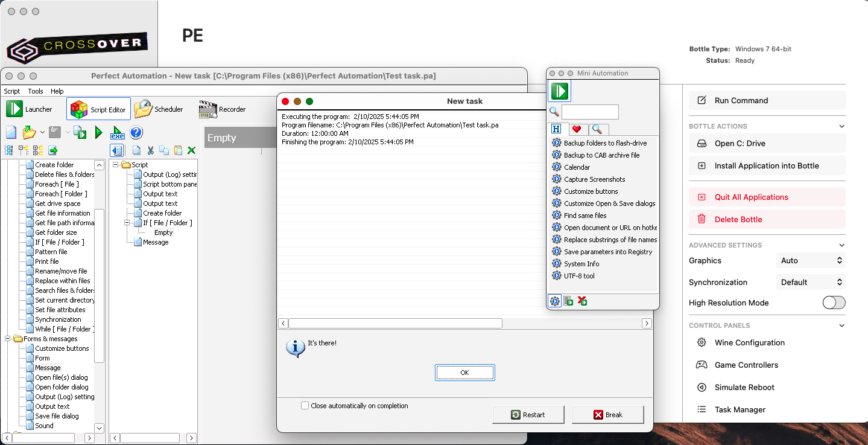Click the green play icon in Mini Automation
868x445 pixels.
click(x=559, y=91)
